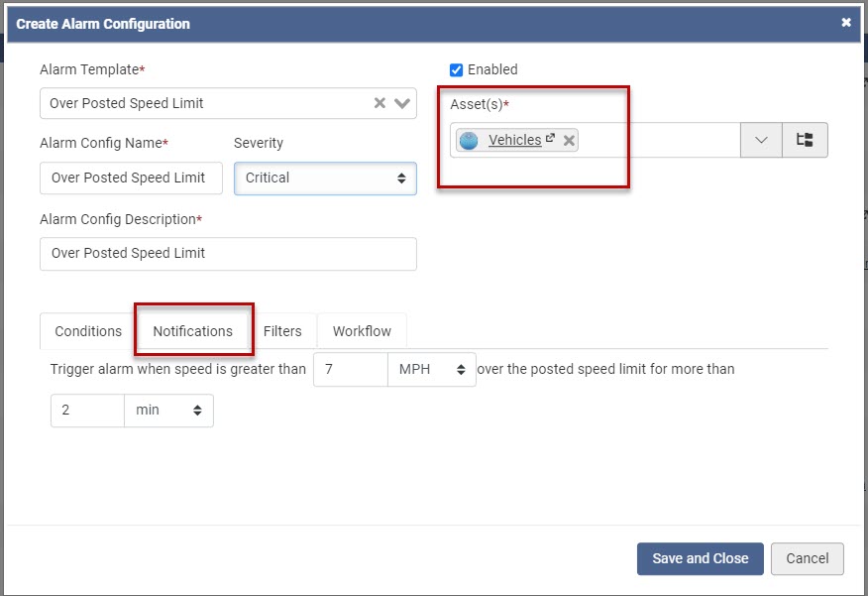Viewport: 868px width, 596px height.
Task: Close the Create Alarm Configuration dialog
Action: 846,23
